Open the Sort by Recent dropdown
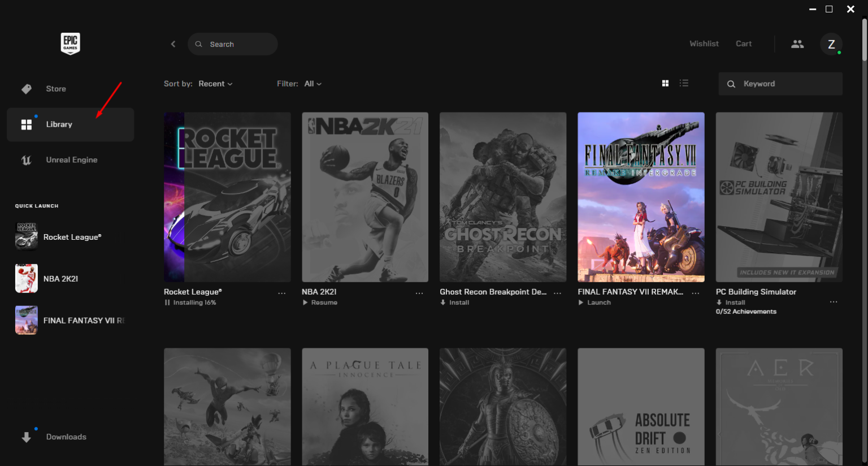This screenshot has height=466, width=868. tap(215, 84)
